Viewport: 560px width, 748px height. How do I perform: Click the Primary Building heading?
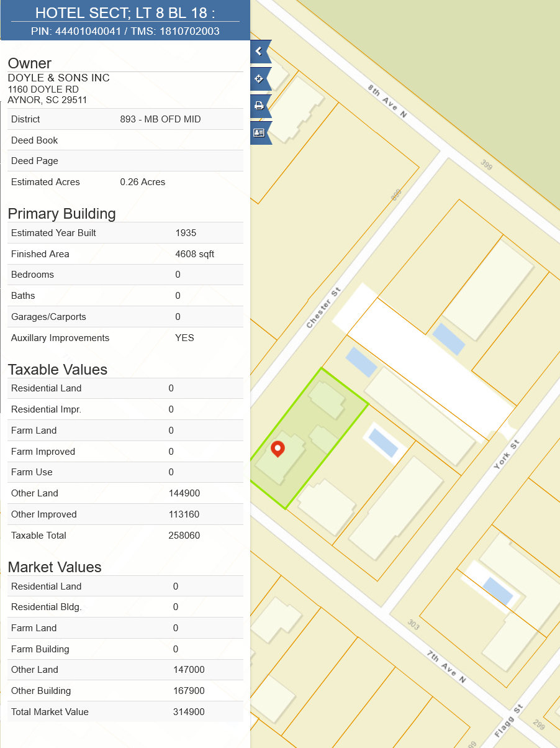[x=61, y=214]
